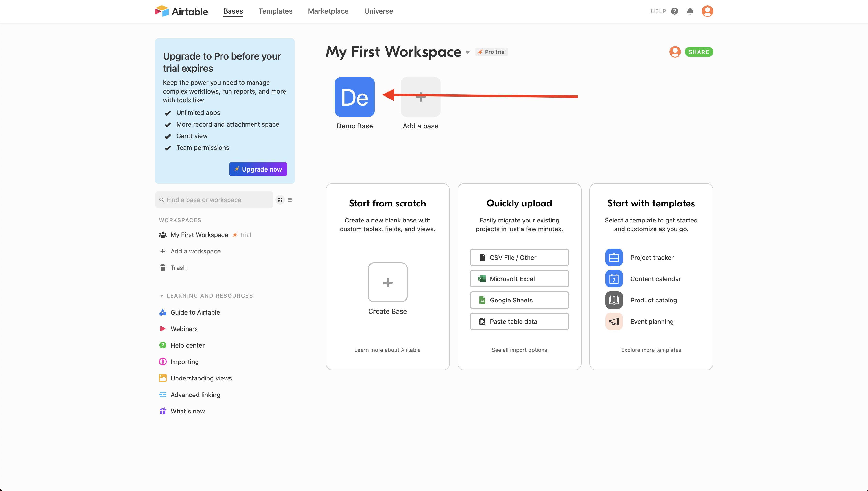Import from Microsoft Excel
The image size is (868, 491).
pyautogui.click(x=520, y=278)
